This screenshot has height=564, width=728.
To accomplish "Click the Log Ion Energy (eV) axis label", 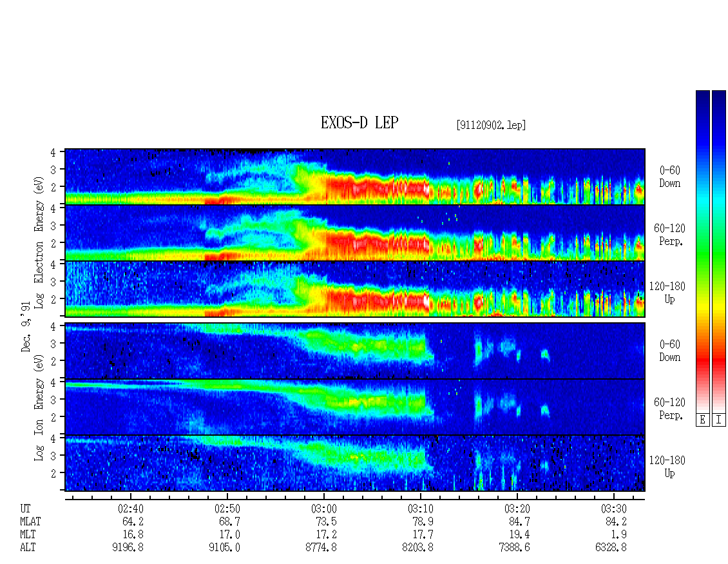I will (x=39, y=407).
